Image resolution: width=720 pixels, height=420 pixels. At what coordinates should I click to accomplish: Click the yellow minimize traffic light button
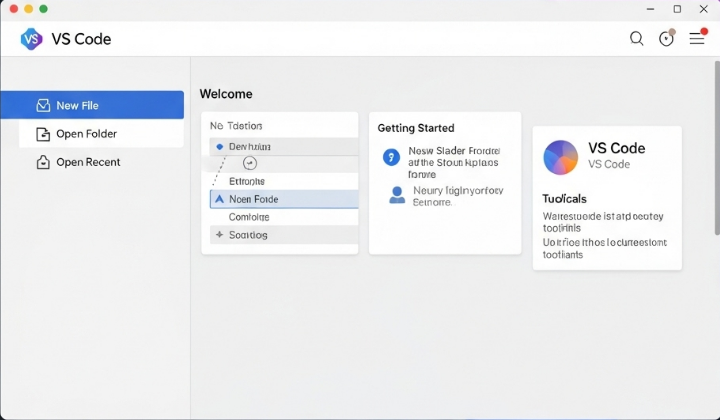click(28, 9)
